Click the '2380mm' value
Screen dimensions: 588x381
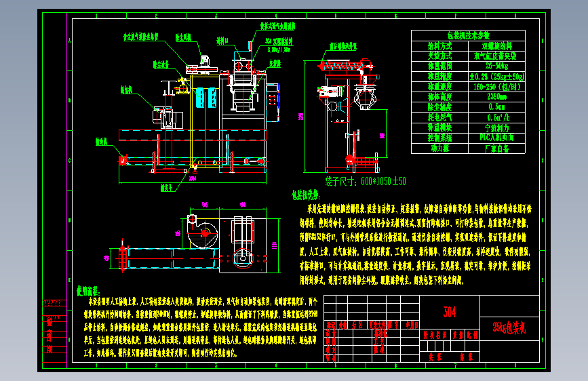pyautogui.click(x=497, y=97)
